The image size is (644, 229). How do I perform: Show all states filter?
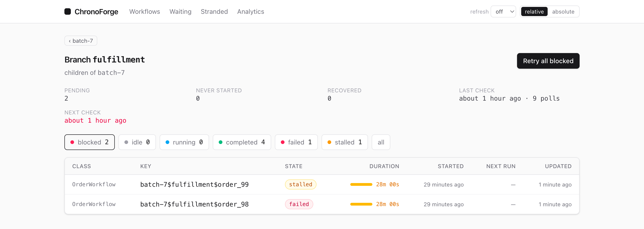(381, 142)
